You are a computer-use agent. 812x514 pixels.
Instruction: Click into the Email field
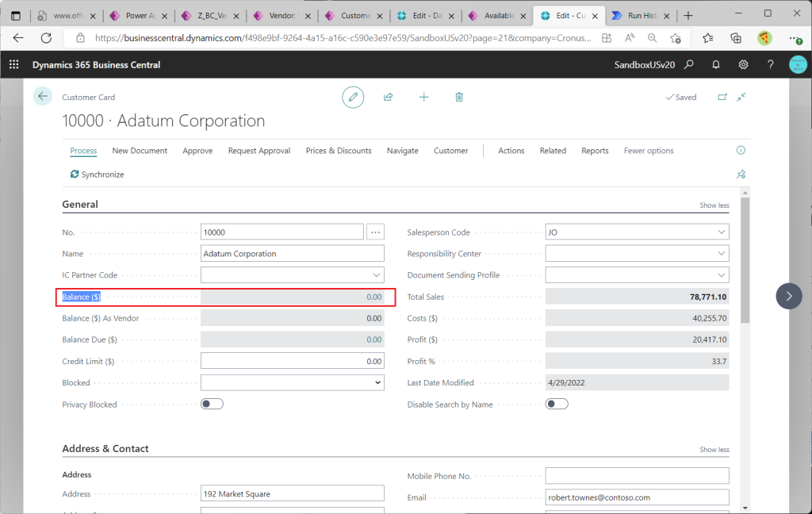(x=637, y=497)
